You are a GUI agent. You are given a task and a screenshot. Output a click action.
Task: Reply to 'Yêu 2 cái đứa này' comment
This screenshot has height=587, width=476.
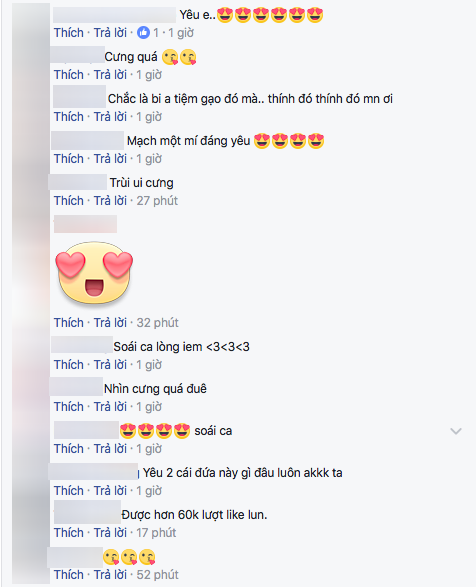tap(110, 490)
